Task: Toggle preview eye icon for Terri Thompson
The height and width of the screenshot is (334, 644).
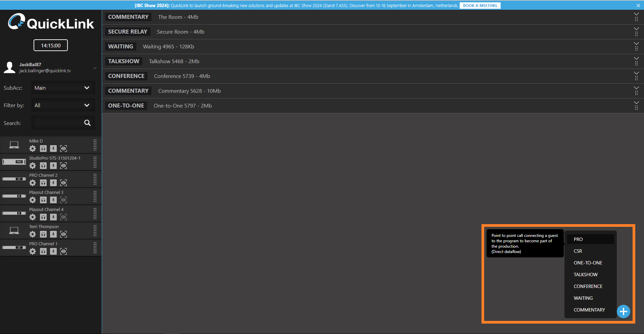Action: click(x=63, y=234)
